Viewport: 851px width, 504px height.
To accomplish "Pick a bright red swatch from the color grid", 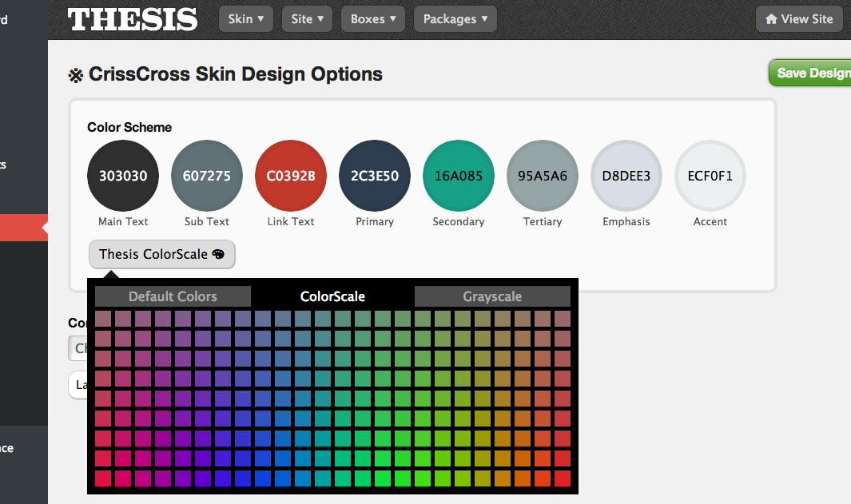I will click(562, 478).
